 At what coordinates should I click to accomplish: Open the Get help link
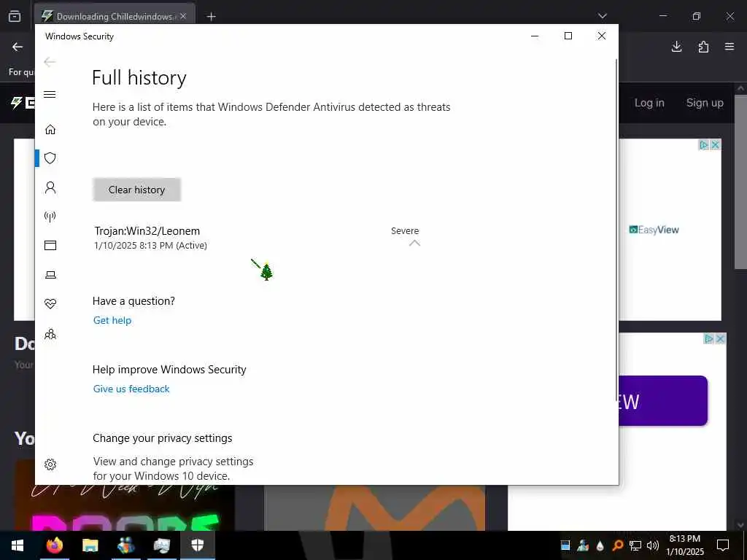pos(112,321)
